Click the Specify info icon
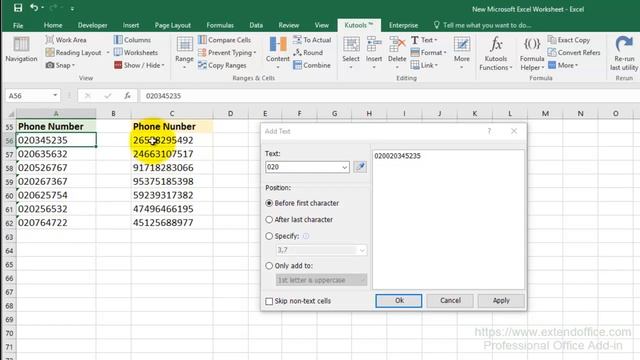The width and height of the screenshot is (640, 360). click(306, 236)
